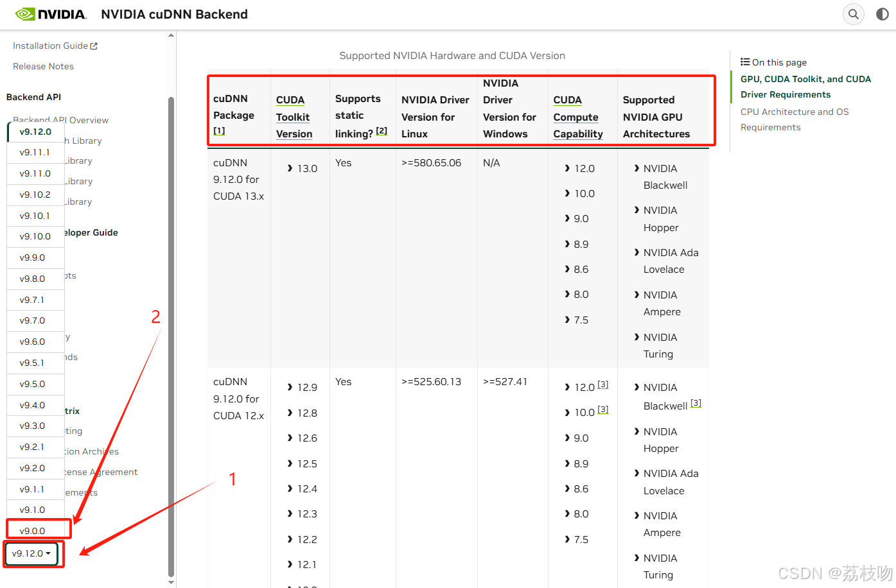
Task: Open footnote [3] beside NVIDIA Blackwell
Action: click(x=696, y=403)
